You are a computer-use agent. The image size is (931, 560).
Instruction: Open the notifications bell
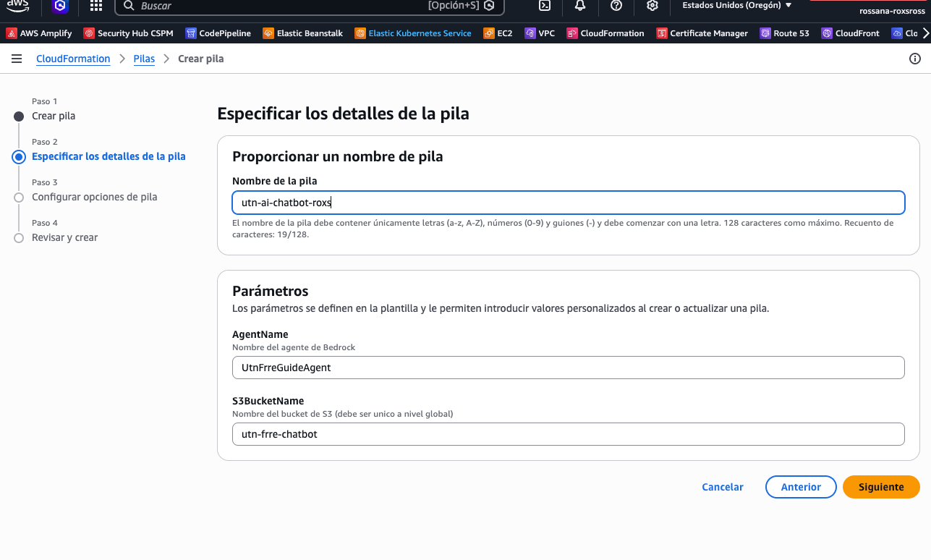(x=580, y=6)
